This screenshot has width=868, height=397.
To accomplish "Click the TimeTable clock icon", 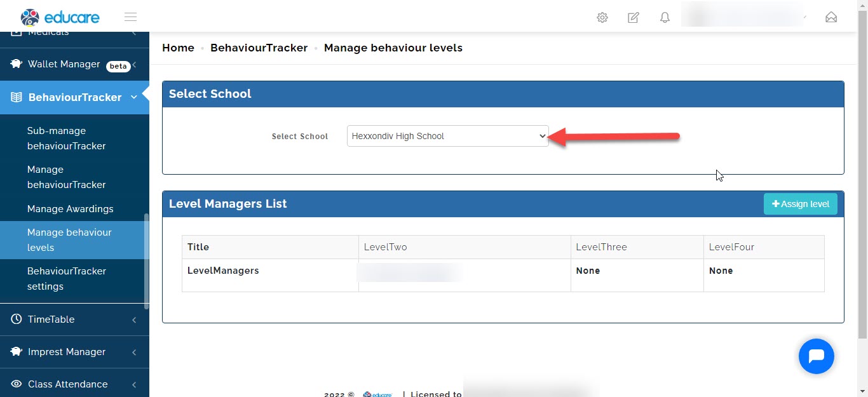I will pyautogui.click(x=17, y=320).
